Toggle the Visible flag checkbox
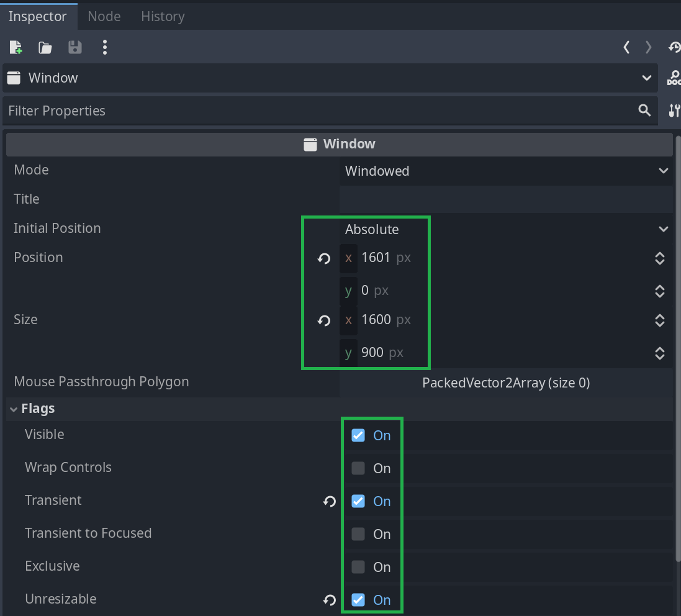The image size is (681, 616). (x=358, y=435)
